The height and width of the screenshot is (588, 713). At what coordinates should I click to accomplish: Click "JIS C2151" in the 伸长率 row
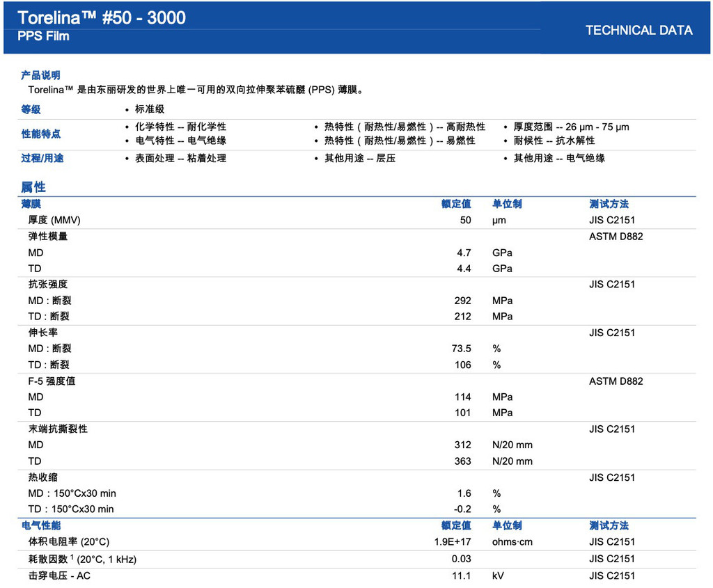click(612, 333)
